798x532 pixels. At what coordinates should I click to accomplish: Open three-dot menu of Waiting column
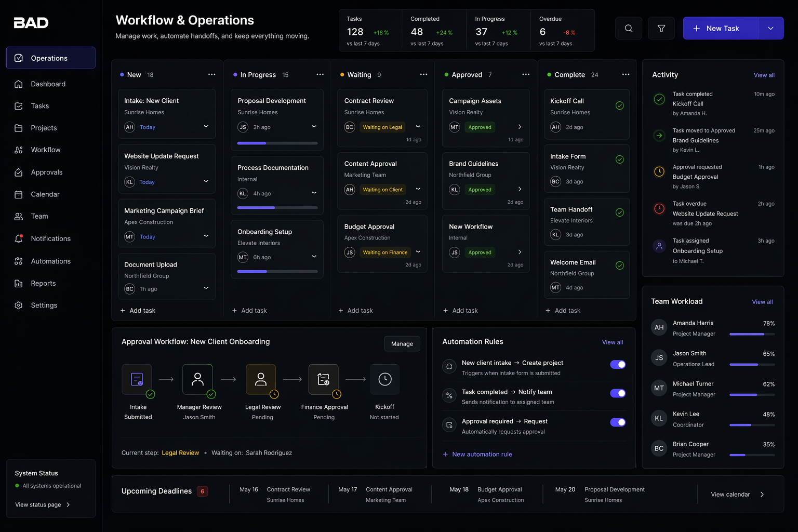click(424, 74)
